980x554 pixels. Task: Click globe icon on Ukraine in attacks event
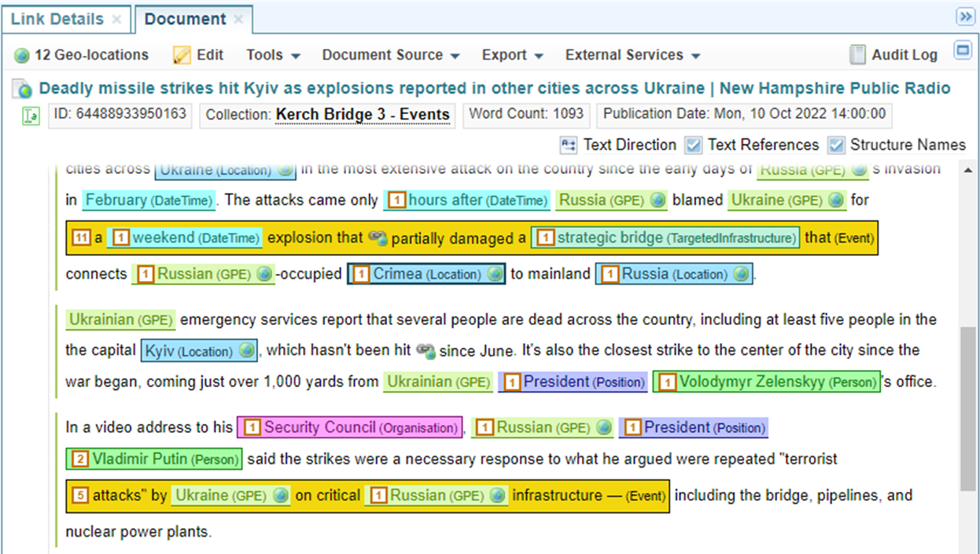tap(281, 496)
